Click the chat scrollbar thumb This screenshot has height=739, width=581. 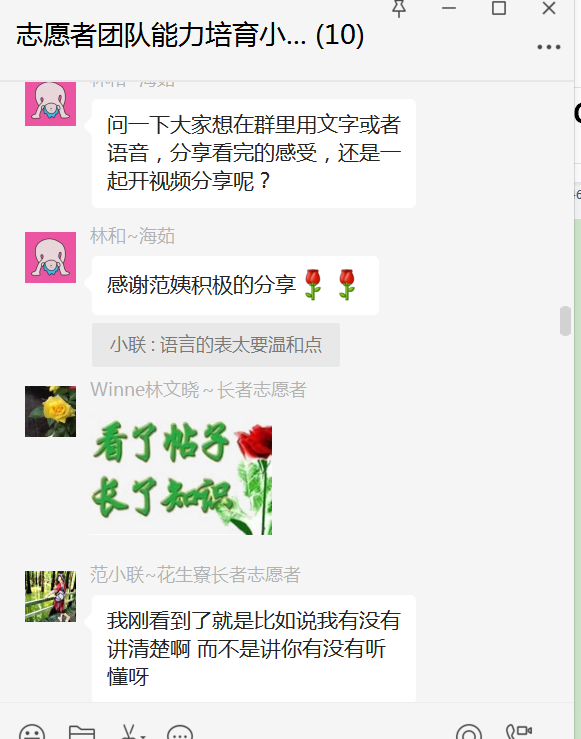(x=565, y=321)
